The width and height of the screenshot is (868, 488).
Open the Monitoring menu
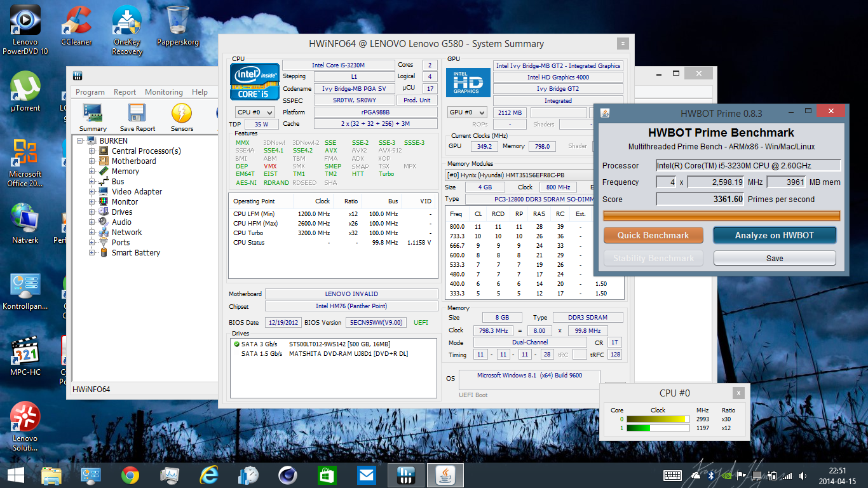pos(164,92)
